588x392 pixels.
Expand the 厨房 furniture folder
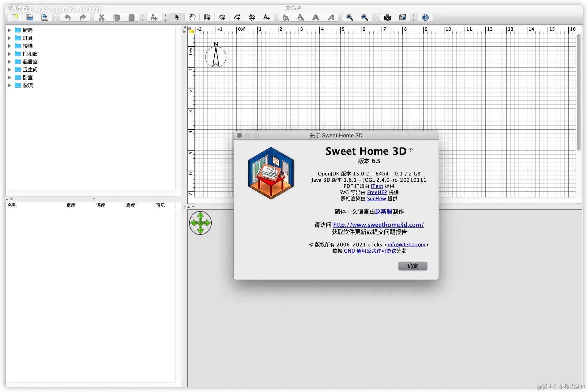point(9,30)
